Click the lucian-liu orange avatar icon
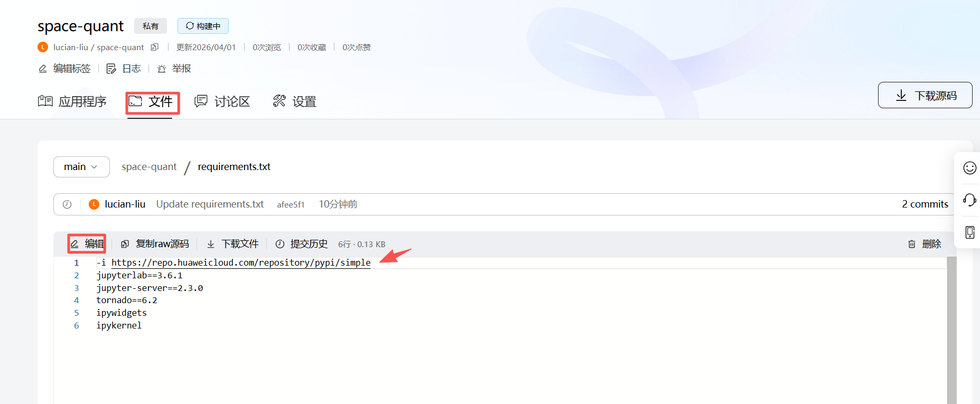The width and height of the screenshot is (980, 404). coord(94,204)
